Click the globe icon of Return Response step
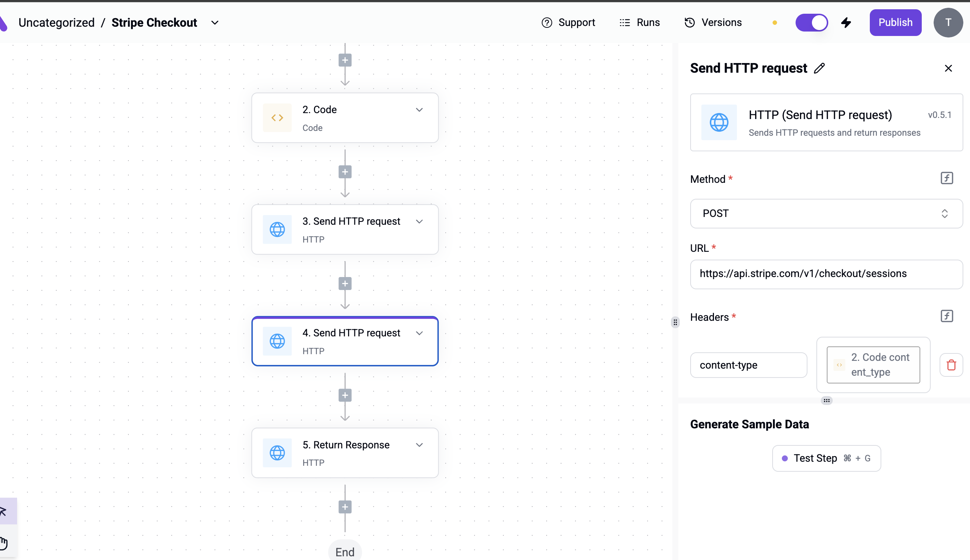Image resolution: width=970 pixels, height=560 pixels. (277, 453)
